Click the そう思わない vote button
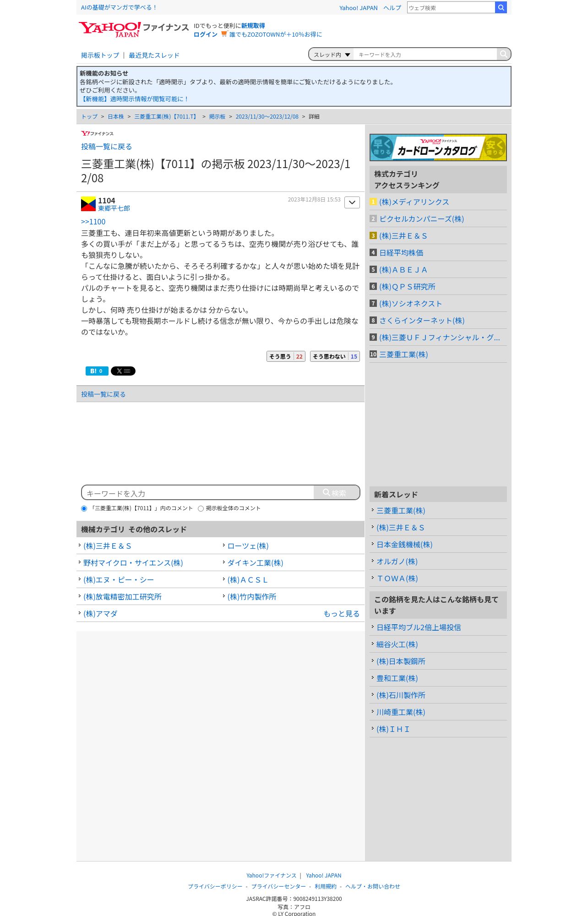Viewport: 588px width, 916px height. pyautogui.click(x=335, y=356)
